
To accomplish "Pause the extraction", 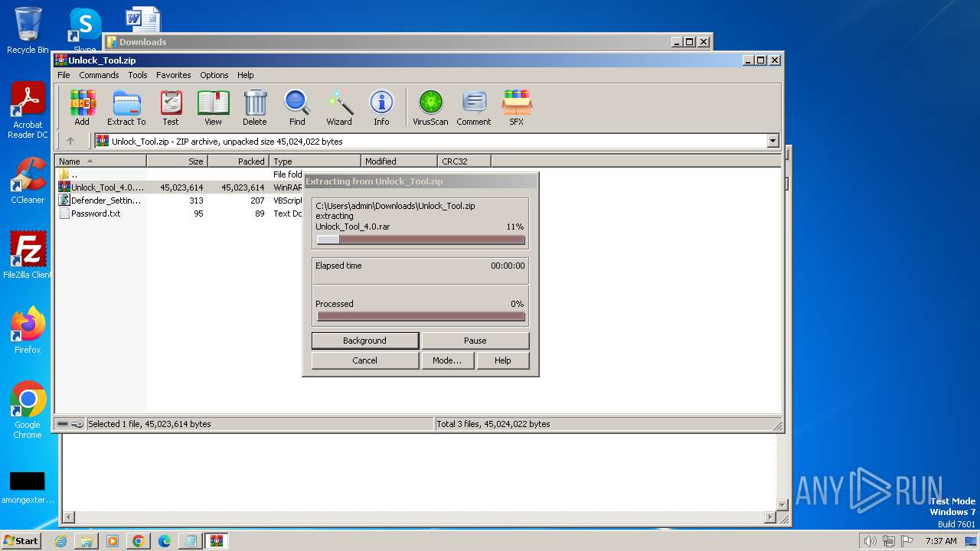I will (475, 341).
